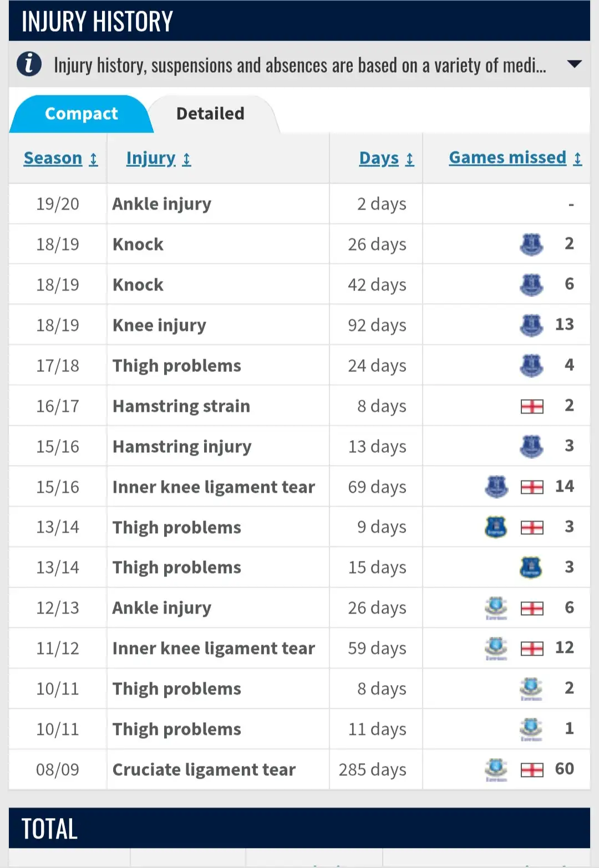Click Everton crest in 92 days Knee injury row
Screen dimensions: 599x868
pos(531,325)
